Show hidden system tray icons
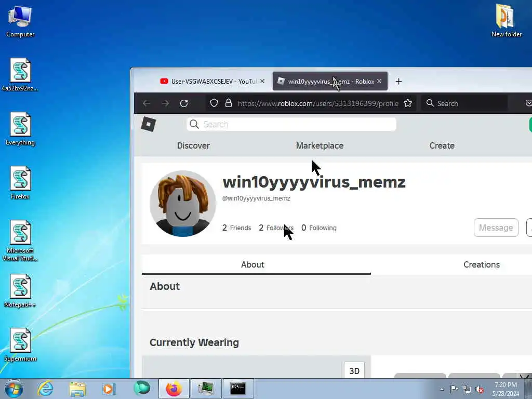This screenshot has height=399, width=532. (442, 389)
